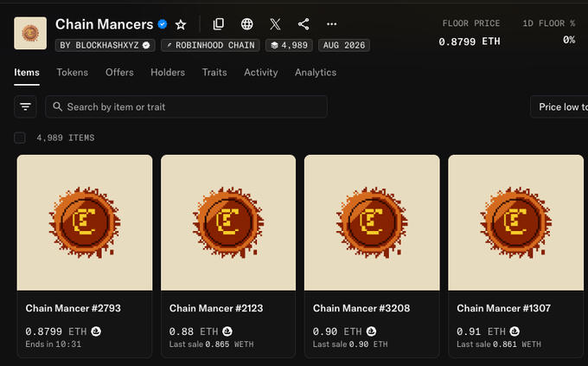Click 'Last sale 0.90 ETH' text
The height and width of the screenshot is (366, 588).
[350, 344]
